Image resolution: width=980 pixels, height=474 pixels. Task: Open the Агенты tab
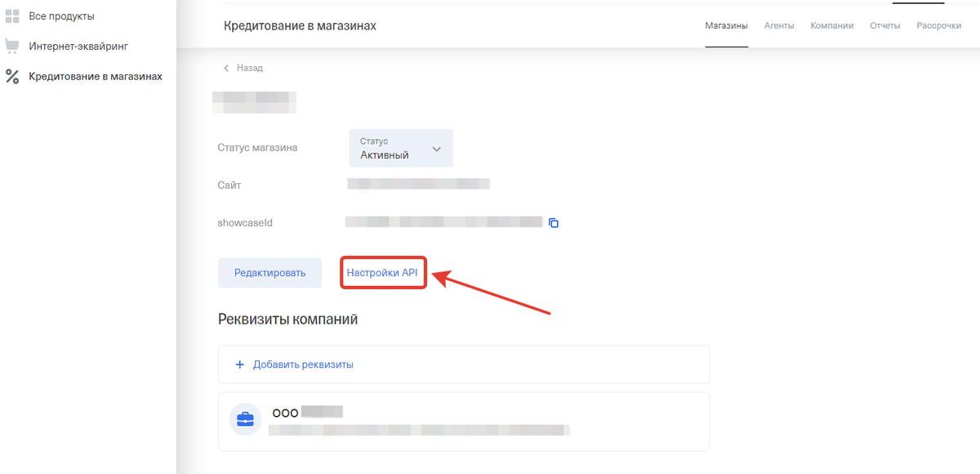coord(779,26)
